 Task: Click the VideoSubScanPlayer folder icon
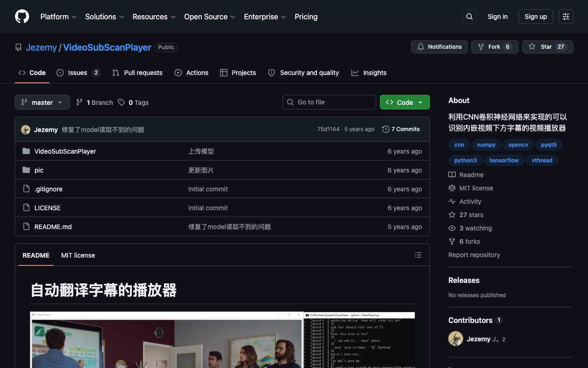tap(26, 151)
